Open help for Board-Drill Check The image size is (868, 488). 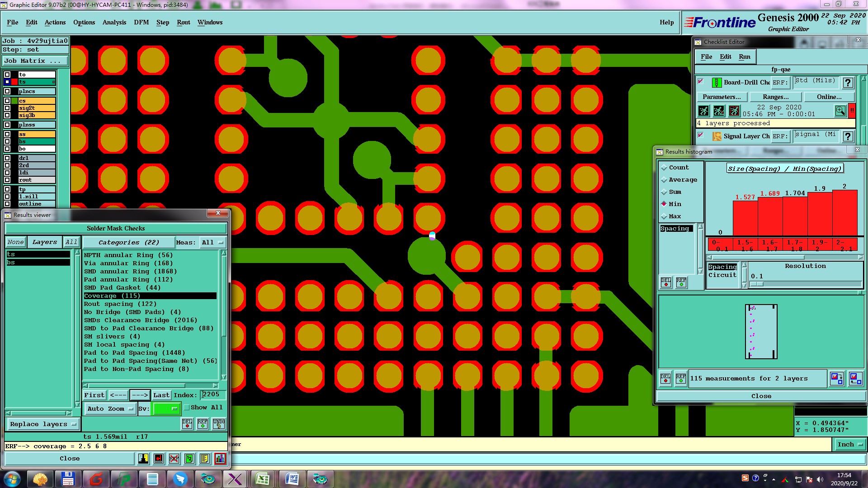click(x=848, y=83)
